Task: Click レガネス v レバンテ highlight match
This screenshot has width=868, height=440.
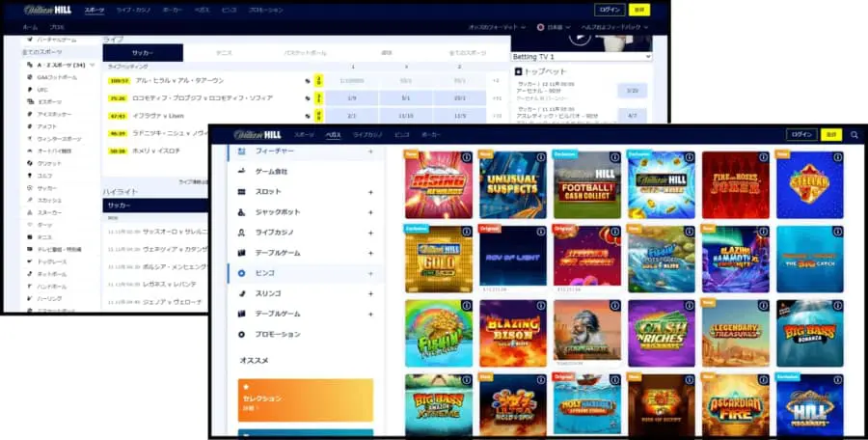Action: (170, 285)
